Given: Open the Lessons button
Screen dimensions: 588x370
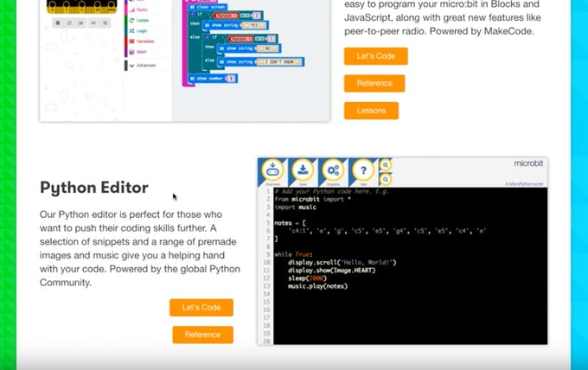Looking at the screenshot, I should (371, 111).
